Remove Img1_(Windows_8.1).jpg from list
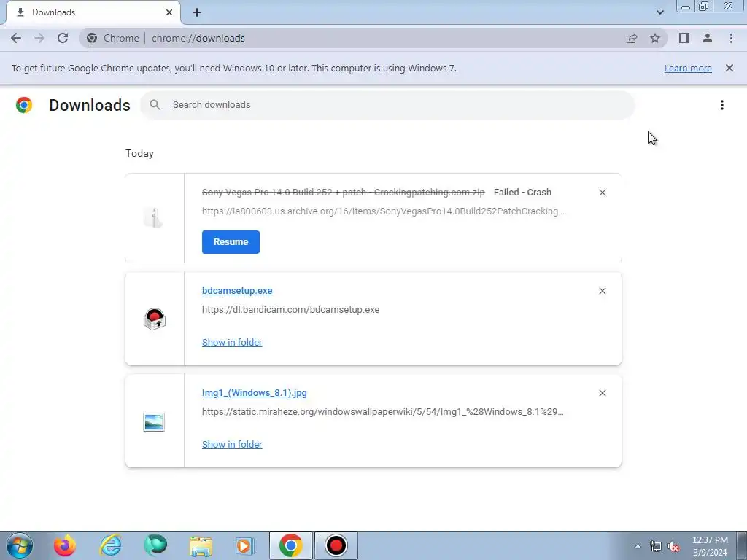Image resolution: width=747 pixels, height=560 pixels. 603,393
